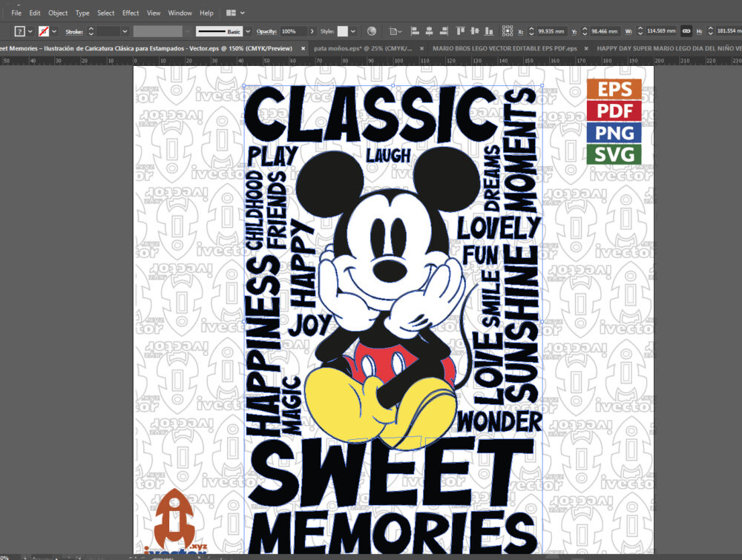Open the Select menu
This screenshot has height=560, width=742.
tap(105, 13)
